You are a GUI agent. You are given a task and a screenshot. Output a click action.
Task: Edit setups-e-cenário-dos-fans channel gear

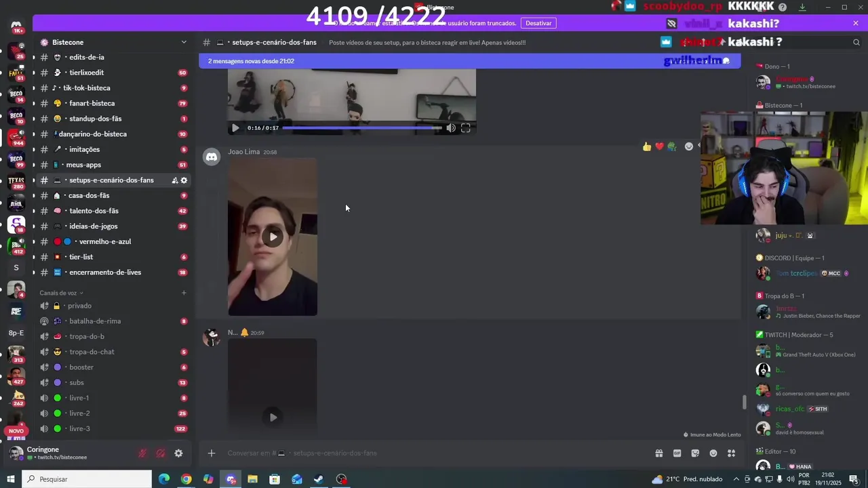point(184,180)
